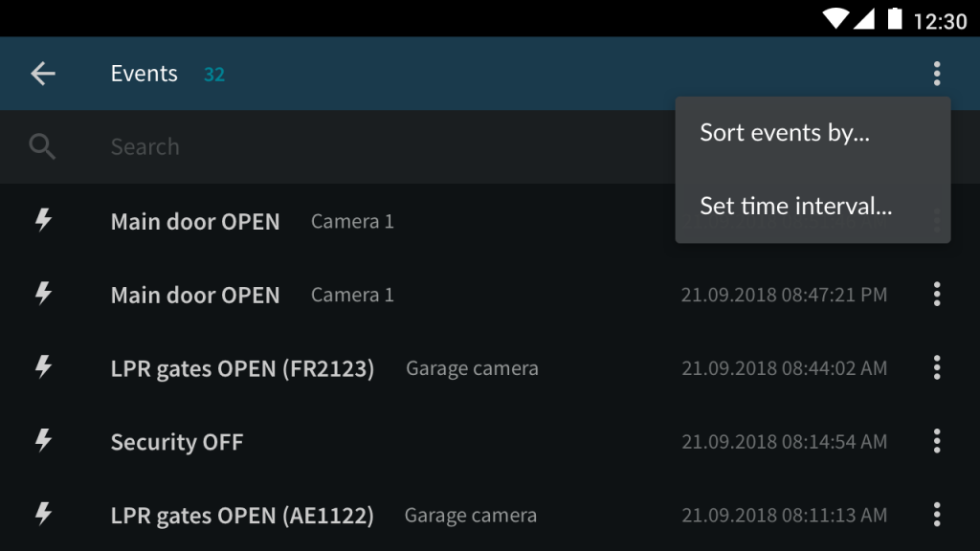Tap the Events count 32 label
The width and height of the screenshot is (980, 551).
(x=213, y=75)
